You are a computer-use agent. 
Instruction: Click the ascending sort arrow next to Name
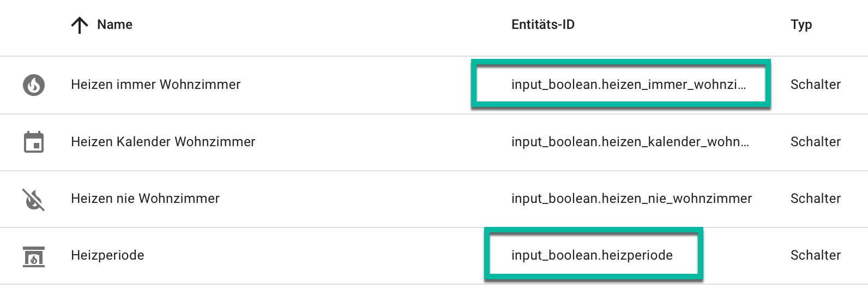pos(80,25)
